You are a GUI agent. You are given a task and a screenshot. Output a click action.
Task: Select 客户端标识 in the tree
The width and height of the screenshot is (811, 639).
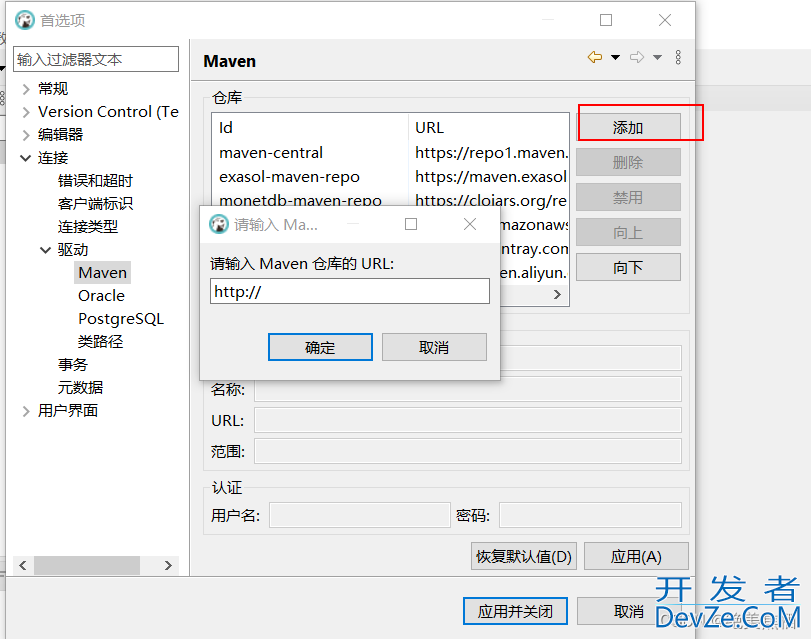95,203
